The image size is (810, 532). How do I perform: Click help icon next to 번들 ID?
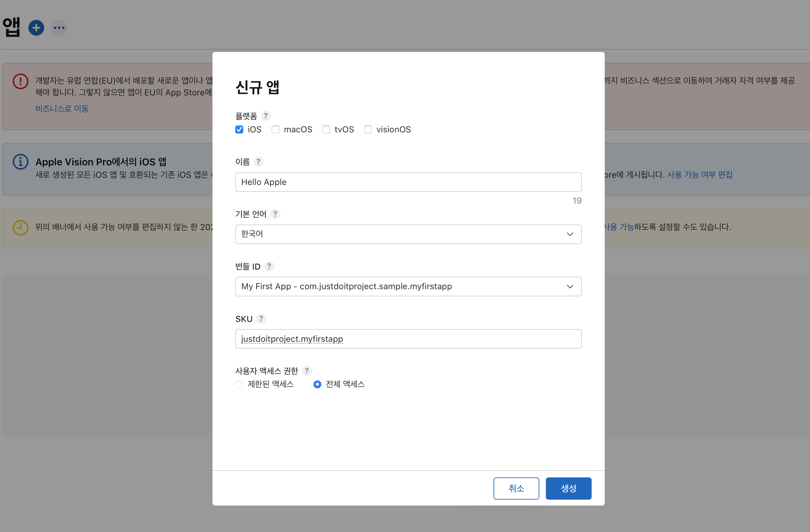[269, 266]
